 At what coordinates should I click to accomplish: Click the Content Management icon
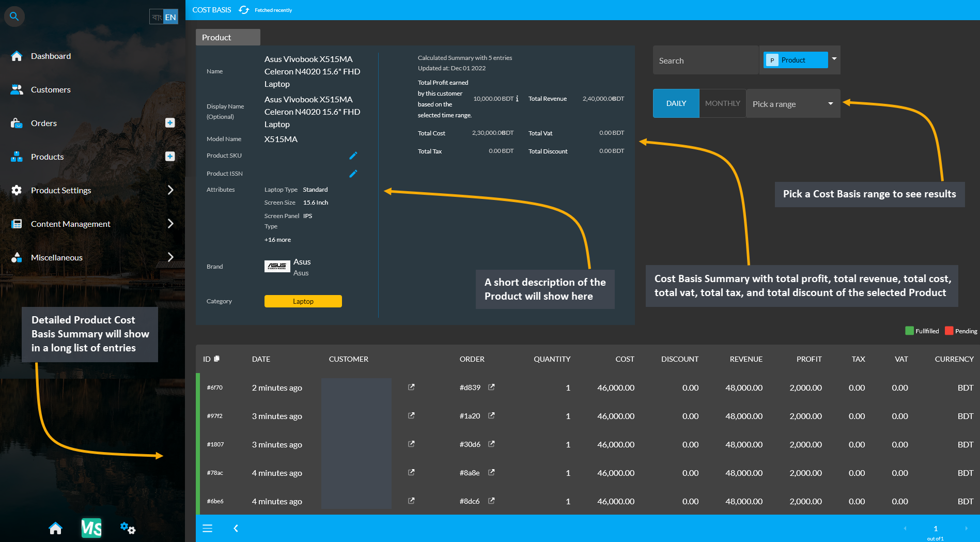(17, 224)
